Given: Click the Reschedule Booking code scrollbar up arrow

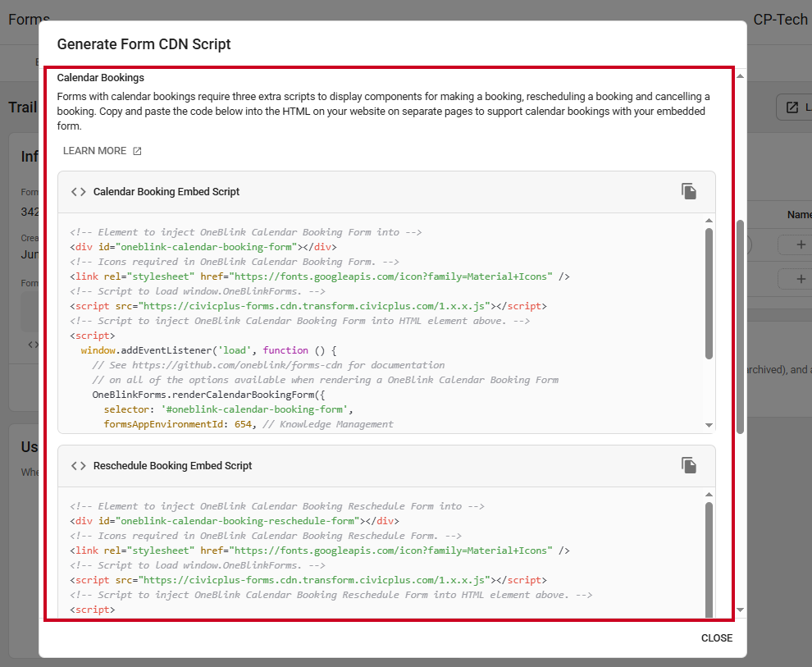Looking at the screenshot, I should click(x=709, y=495).
